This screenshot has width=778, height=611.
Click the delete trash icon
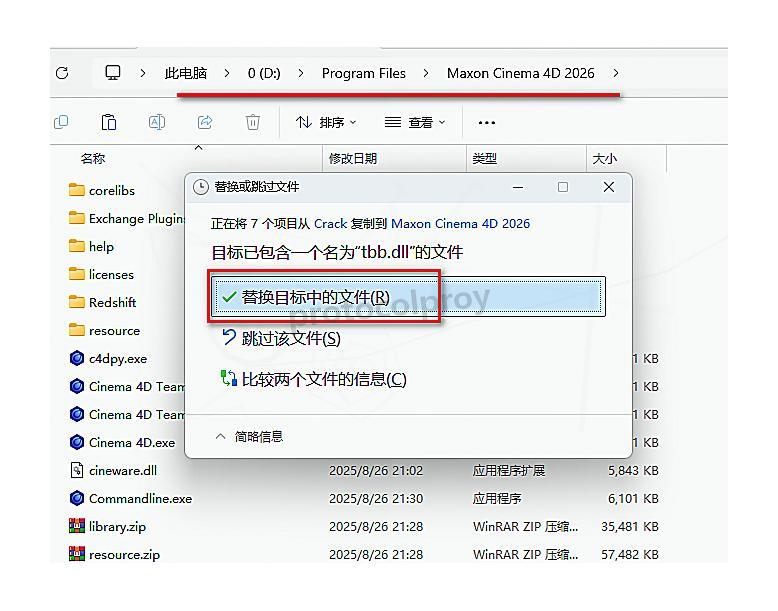tap(253, 122)
